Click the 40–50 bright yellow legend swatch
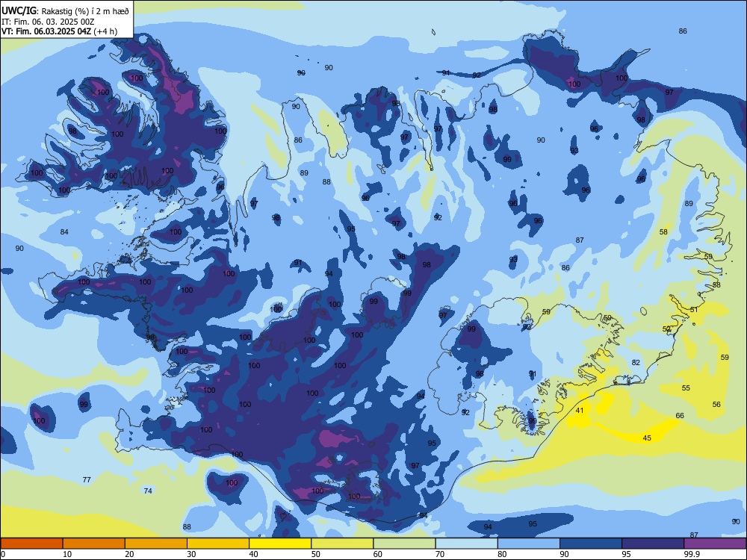The image size is (747, 560). [x=280, y=544]
